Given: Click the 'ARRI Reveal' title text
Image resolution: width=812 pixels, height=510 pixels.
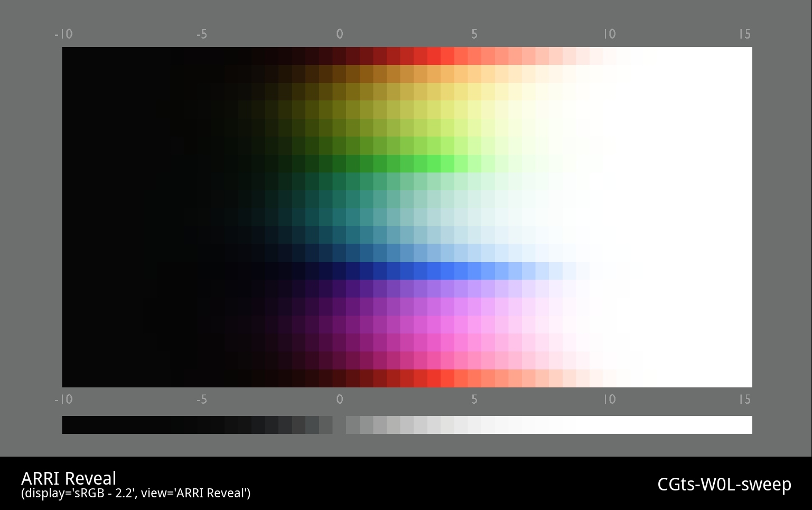Looking at the screenshot, I should click(69, 478).
